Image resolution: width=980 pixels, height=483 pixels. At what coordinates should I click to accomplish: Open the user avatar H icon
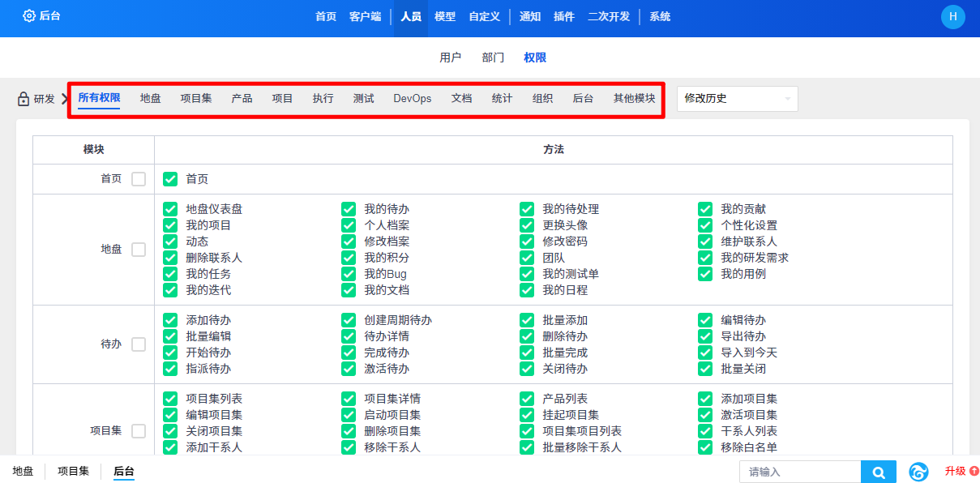[952, 16]
